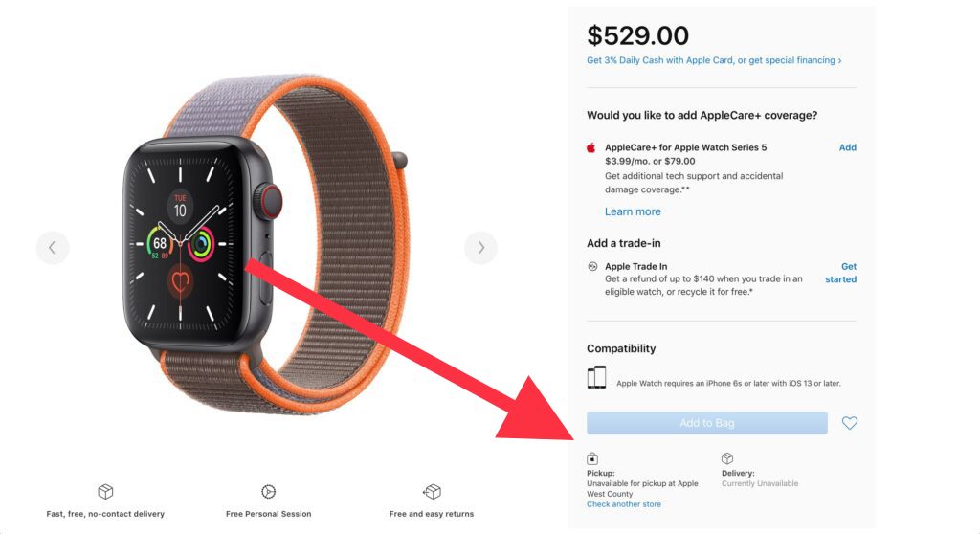Viewport: 980px width, 534px height.
Task: Click Get started for Apple Trade In
Action: [841, 273]
